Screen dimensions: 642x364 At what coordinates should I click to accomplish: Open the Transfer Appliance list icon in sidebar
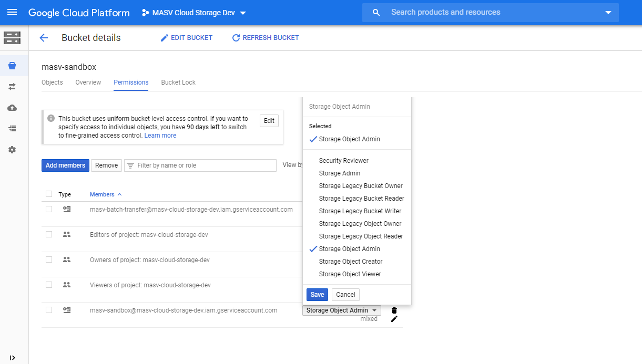[12, 128]
